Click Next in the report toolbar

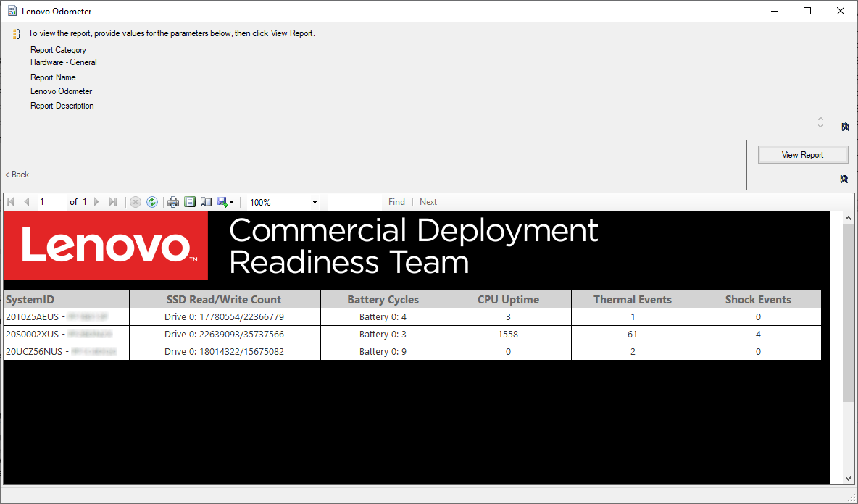[428, 202]
